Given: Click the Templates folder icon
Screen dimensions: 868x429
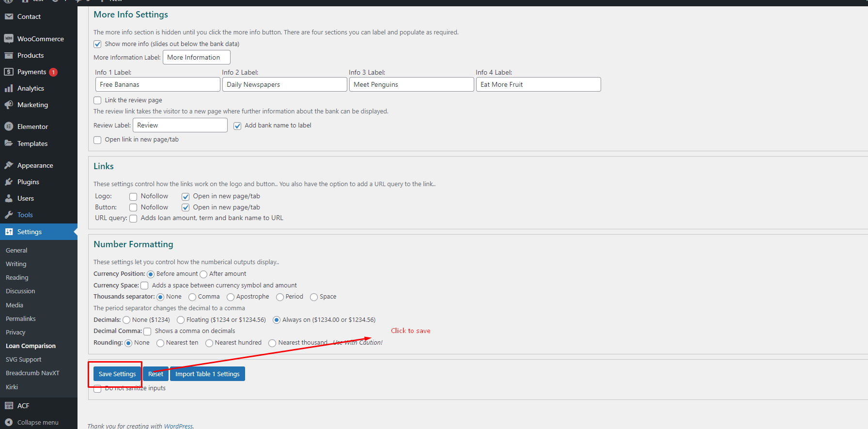Looking at the screenshot, I should [9, 143].
